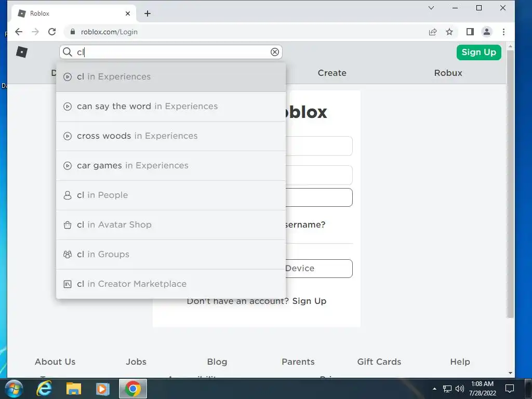
Task: Click Chrome icon in taskbar
Action: [x=133, y=389]
